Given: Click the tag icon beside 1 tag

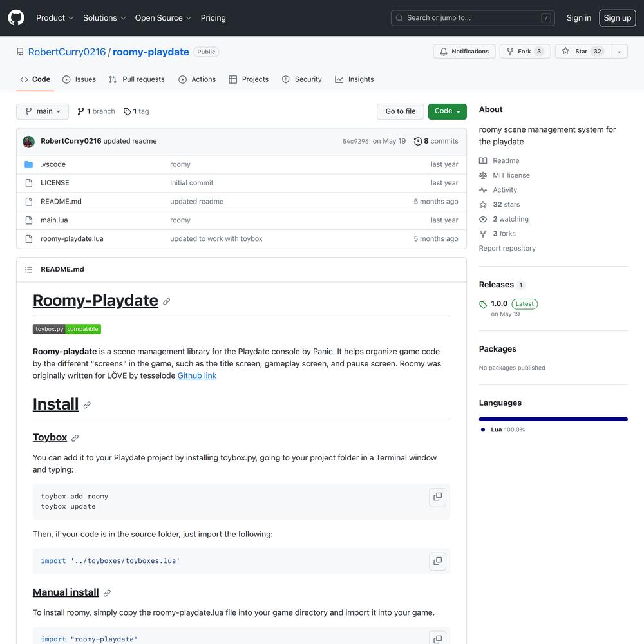Looking at the screenshot, I should pyautogui.click(x=128, y=111).
